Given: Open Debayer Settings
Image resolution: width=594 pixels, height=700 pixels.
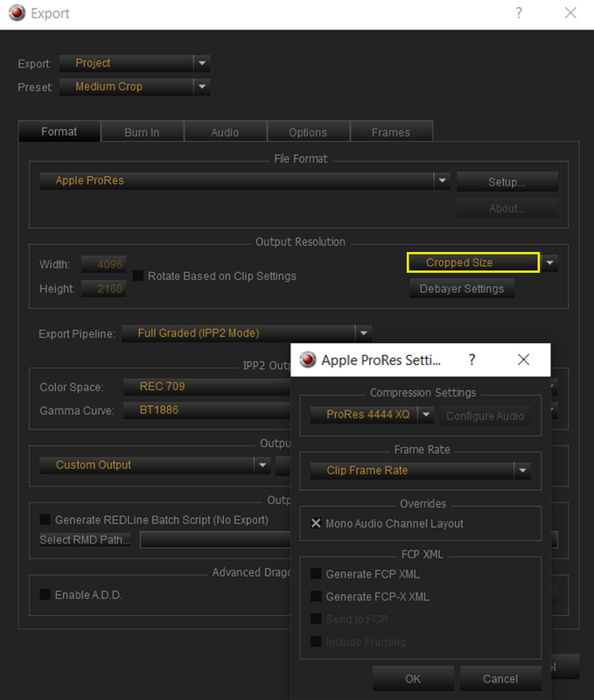Looking at the screenshot, I should pyautogui.click(x=462, y=289).
